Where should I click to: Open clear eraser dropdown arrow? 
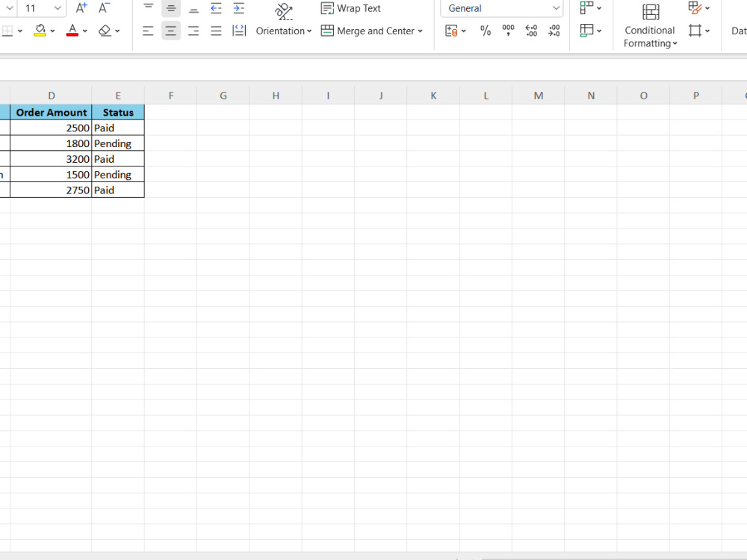pos(117,31)
